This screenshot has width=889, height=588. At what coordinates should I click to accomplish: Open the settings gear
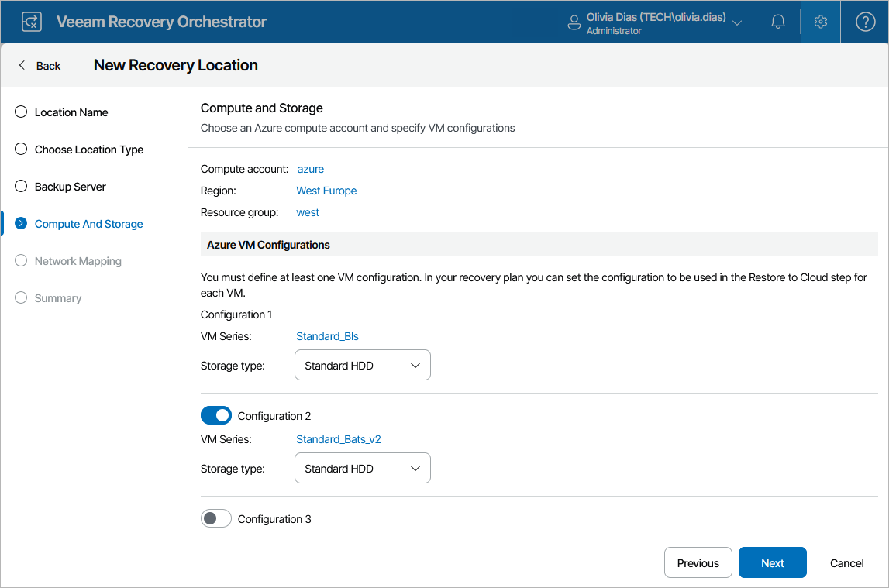coord(821,22)
